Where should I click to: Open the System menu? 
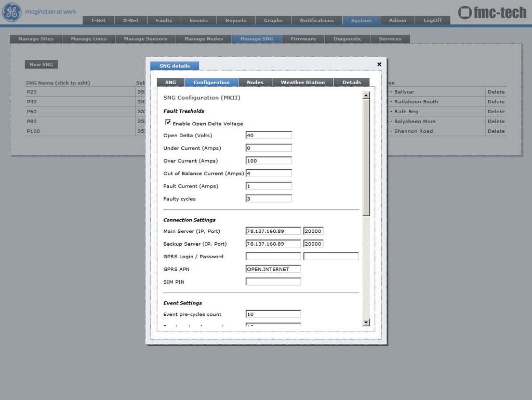point(361,20)
